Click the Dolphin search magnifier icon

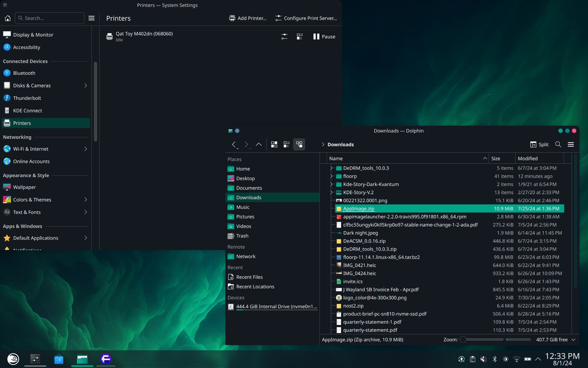[558, 144]
